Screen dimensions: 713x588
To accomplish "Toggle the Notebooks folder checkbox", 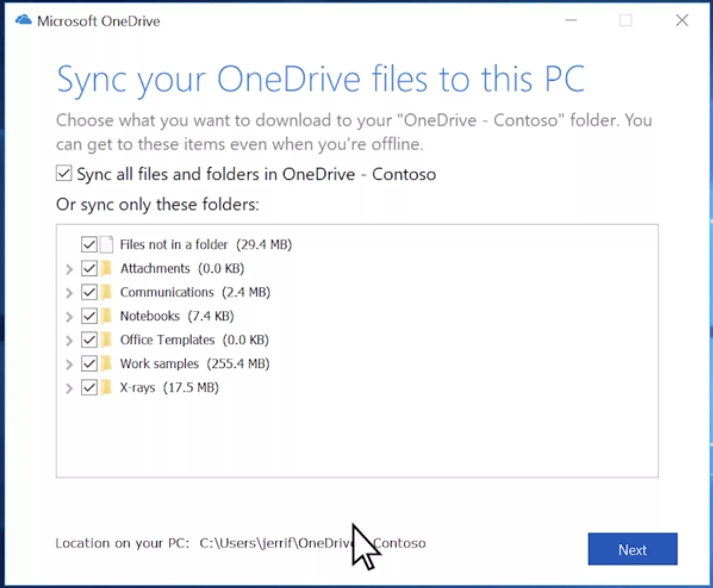I will [x=89, y=316].
